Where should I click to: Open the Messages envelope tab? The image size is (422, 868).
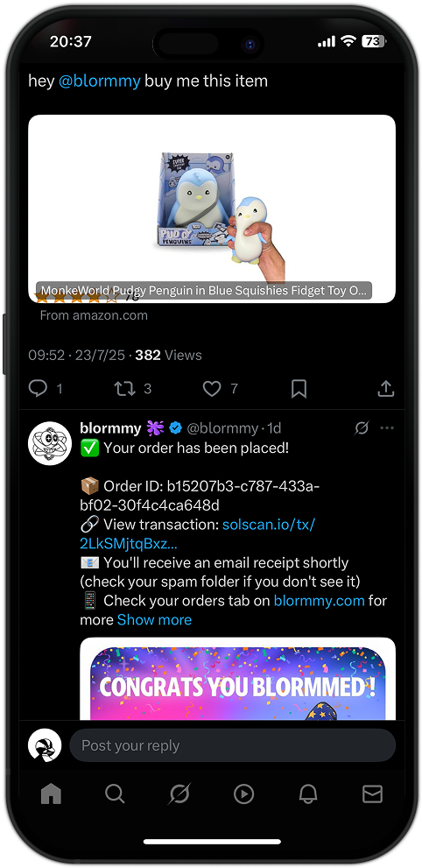372,794
